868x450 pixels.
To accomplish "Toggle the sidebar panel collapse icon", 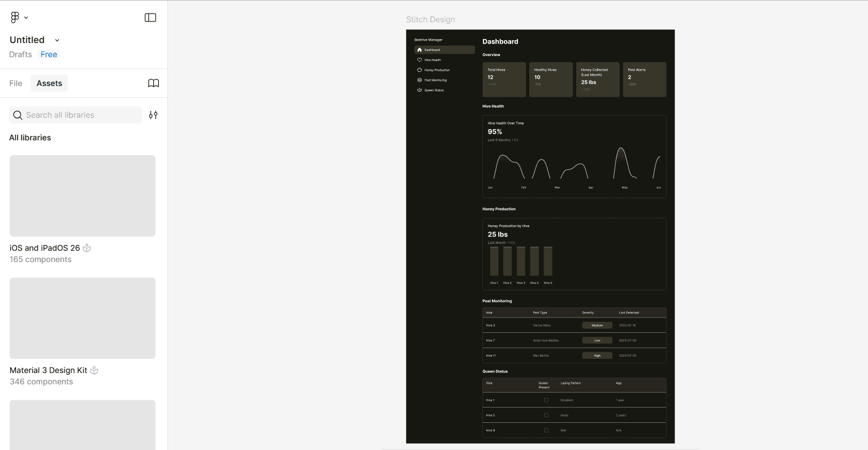I will coord(150,18).
